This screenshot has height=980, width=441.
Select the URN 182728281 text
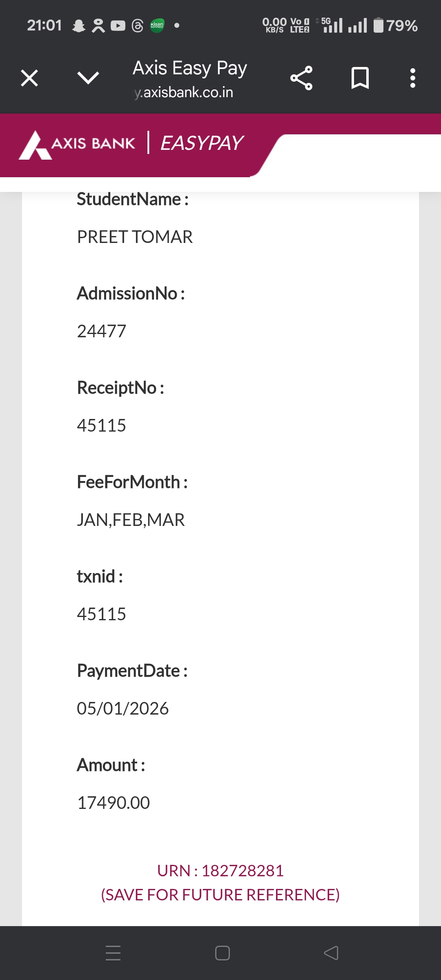click(x=220, y=871)
